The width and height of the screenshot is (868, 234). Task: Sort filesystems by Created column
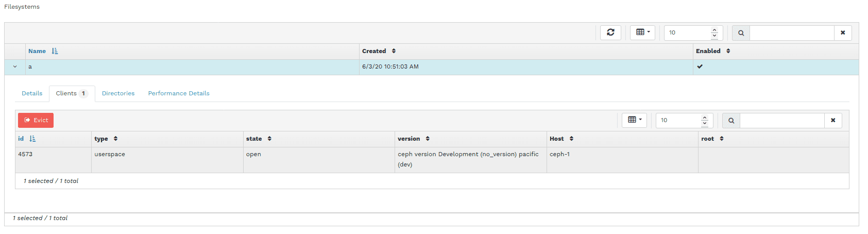374,51
